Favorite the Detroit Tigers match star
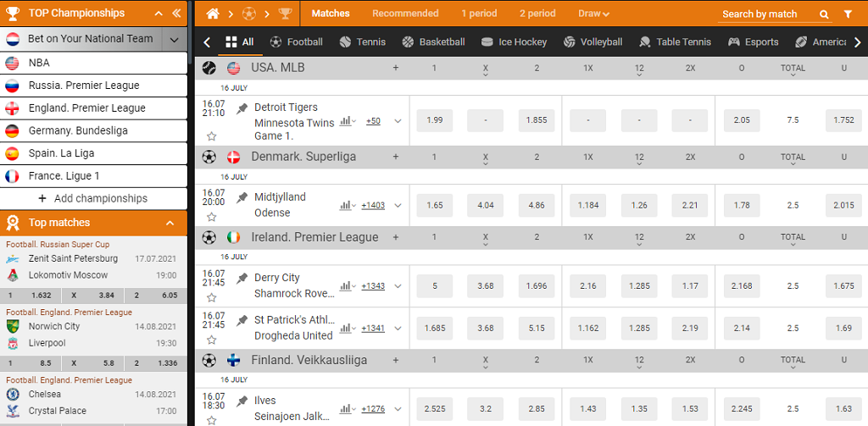Screen dimensions: 868x426 [211, 136]
